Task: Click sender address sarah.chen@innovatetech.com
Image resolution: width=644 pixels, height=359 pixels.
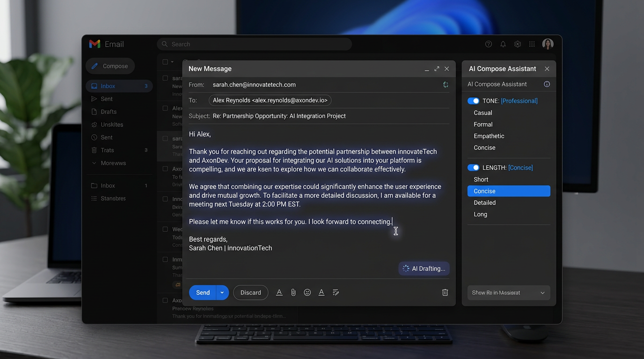Action: point(254,85)
